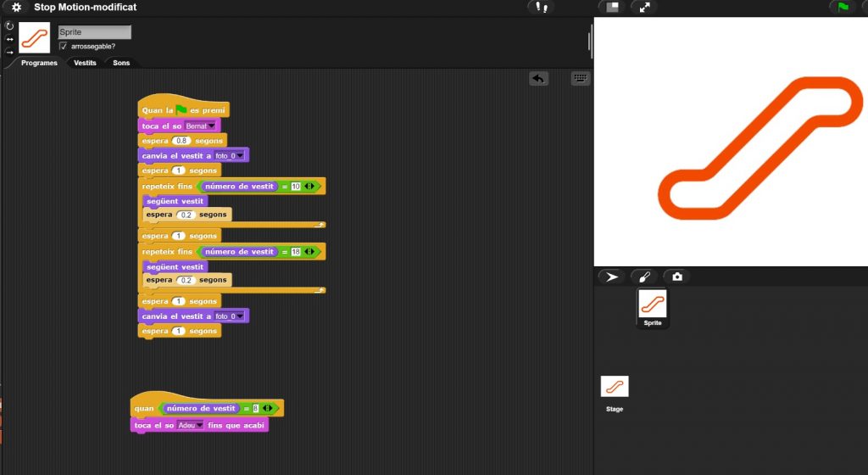Open the settings gear menu

[16, 7]
